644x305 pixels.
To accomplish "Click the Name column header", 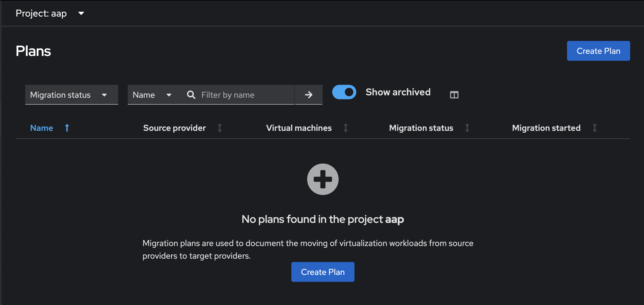I will coord(41,128).
